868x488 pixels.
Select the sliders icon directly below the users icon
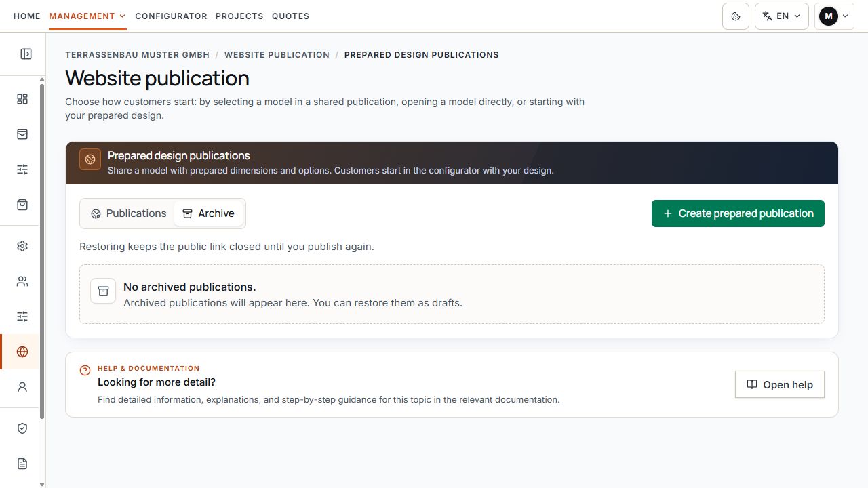pos(22,317)
